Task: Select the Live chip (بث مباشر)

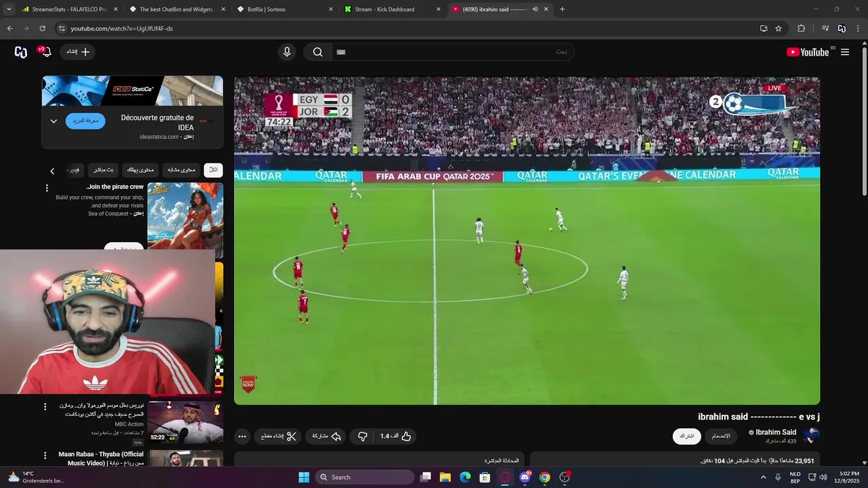Action: pos(104,170)
